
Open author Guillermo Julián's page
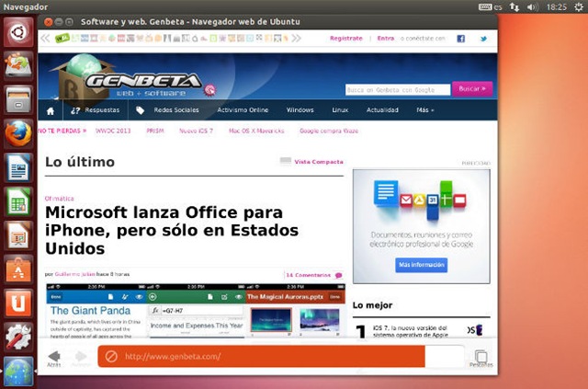(74, 274)
